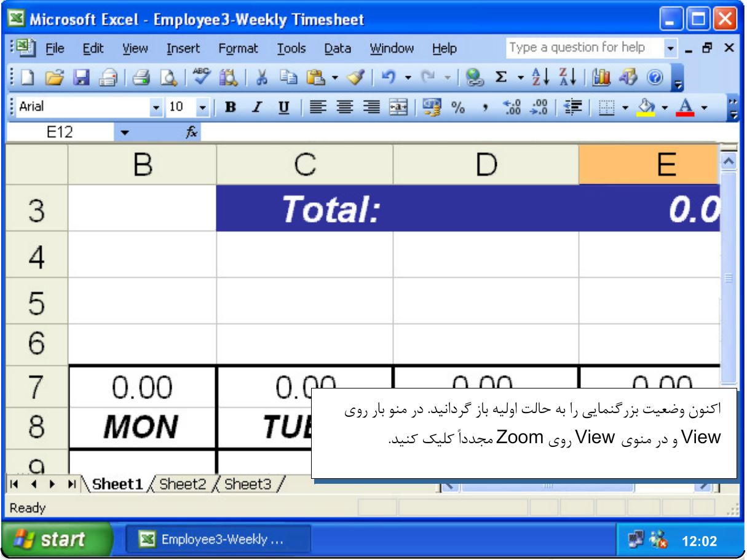Open the Font Color palette arrow

click(x=703, y=107)
